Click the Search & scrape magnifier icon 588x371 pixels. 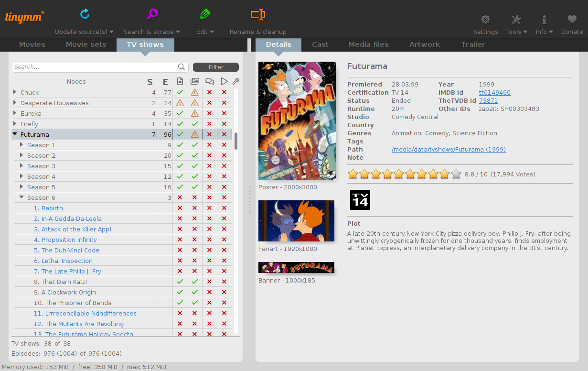(152, 14)
